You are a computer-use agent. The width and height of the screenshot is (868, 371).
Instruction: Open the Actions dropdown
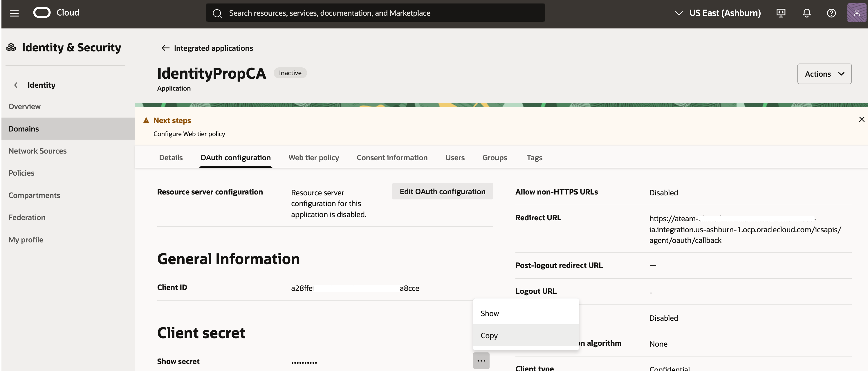click(824, 73)
